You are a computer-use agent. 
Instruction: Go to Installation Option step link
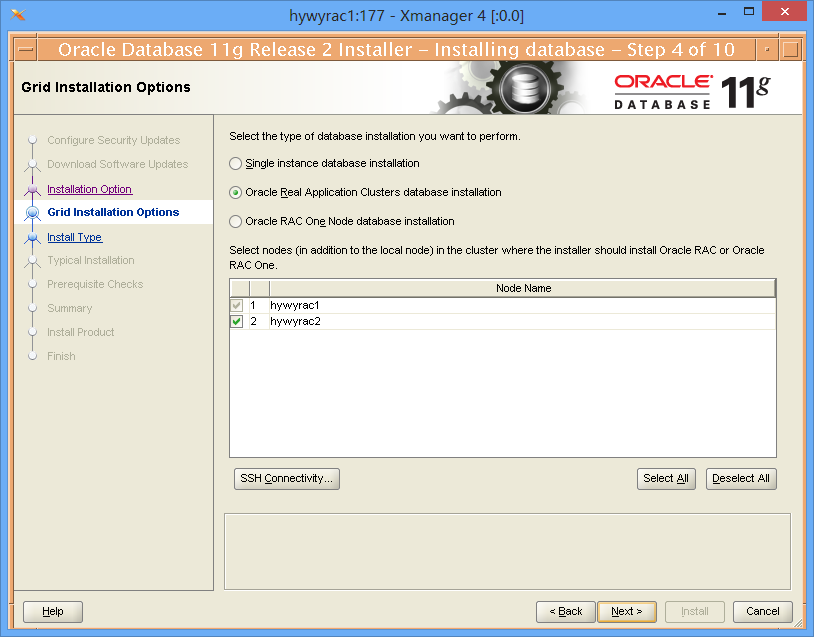coord(89,189)
